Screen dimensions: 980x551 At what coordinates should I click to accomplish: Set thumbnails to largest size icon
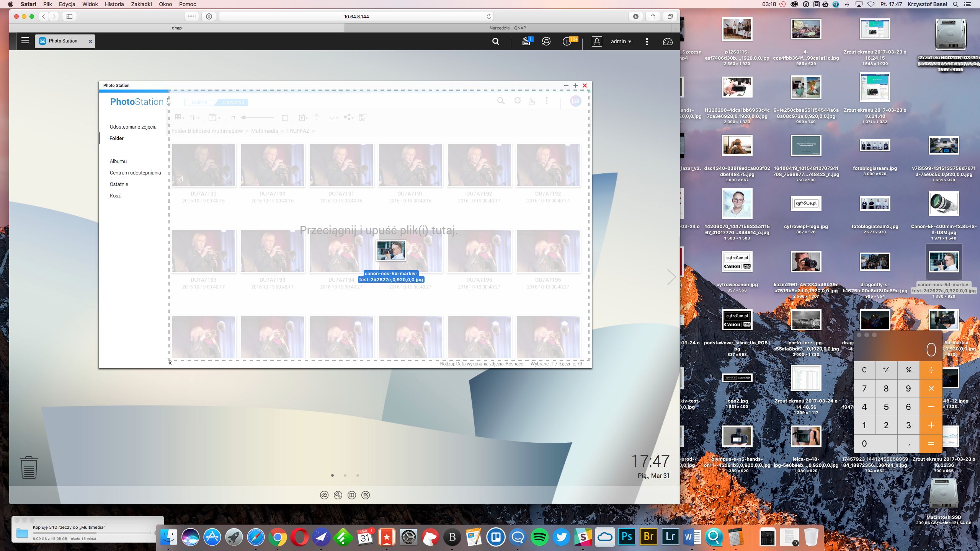(x=284, y=118)
